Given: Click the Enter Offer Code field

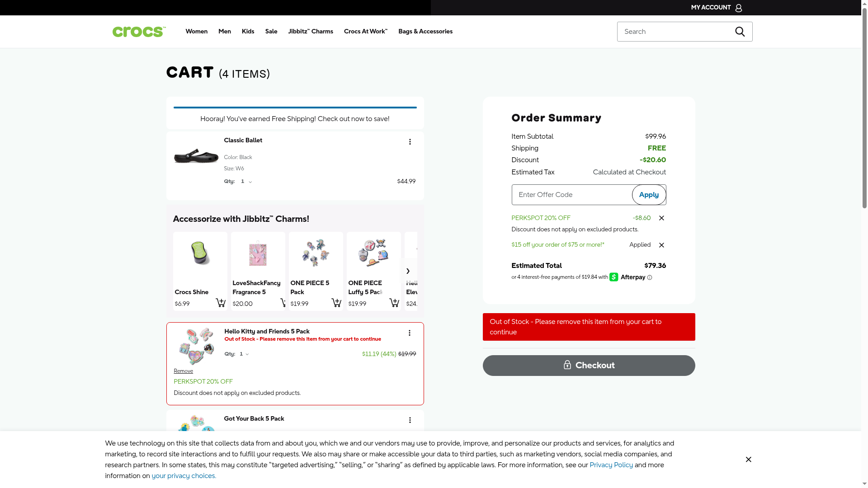Looking at the screenshot, I should [571, 195].
